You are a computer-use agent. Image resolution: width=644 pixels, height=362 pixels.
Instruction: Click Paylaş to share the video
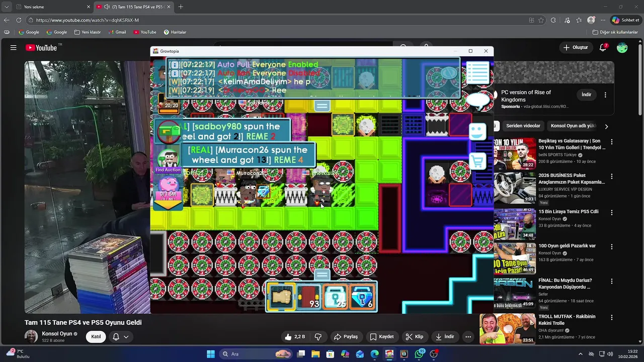coord(346,336)
